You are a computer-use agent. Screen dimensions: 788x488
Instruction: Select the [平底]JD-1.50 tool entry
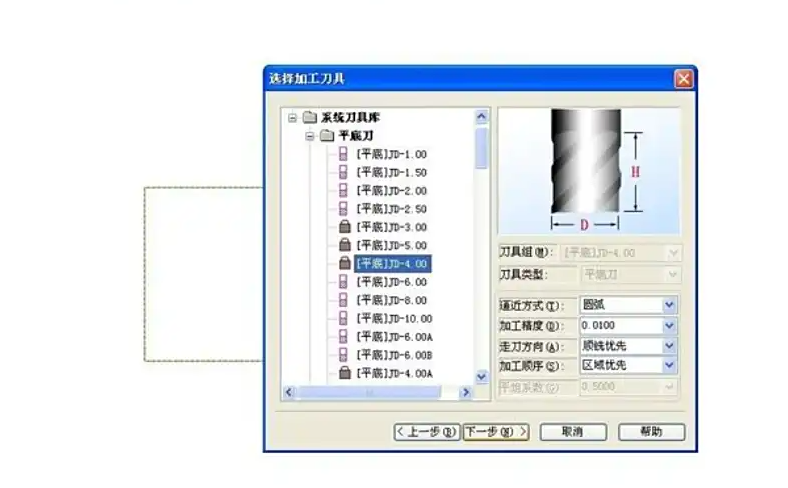[391, 172]
